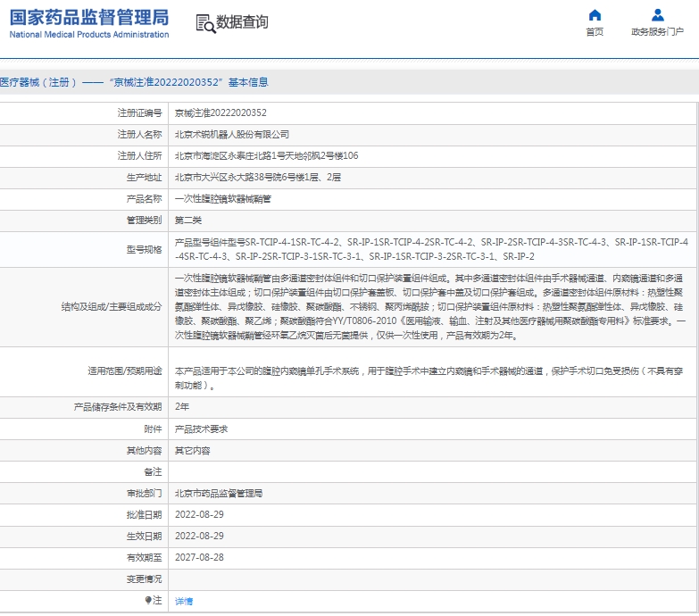The height and width of the screenshot is (616, 699).
Task: Click the 首页 text link
Action: point(595,31)
